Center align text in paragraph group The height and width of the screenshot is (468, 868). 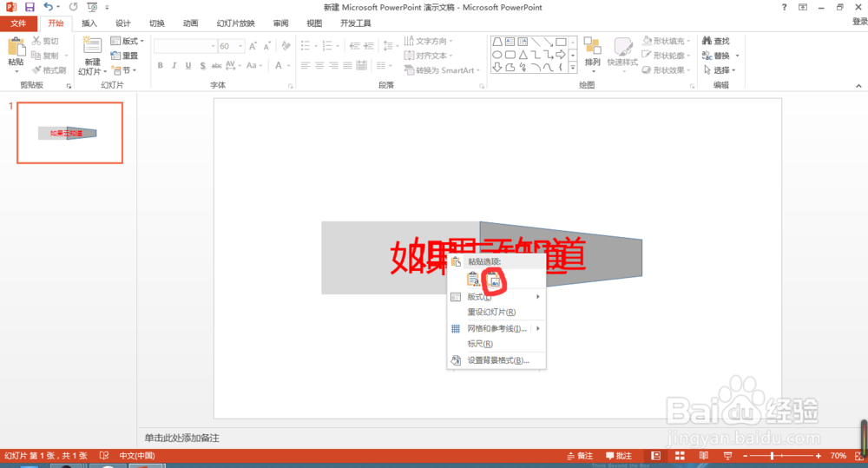pyautogui.click(x=319, y=65)
